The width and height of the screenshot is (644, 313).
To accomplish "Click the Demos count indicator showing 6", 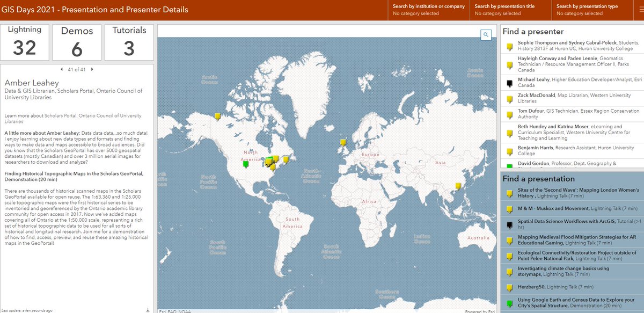I will (x=77, y=42).
